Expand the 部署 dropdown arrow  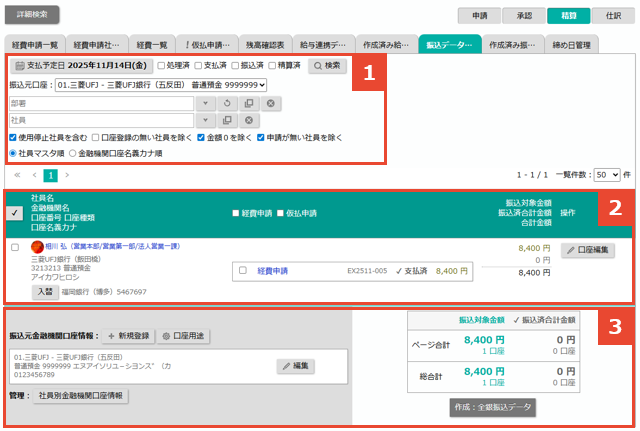coord(205,103)
